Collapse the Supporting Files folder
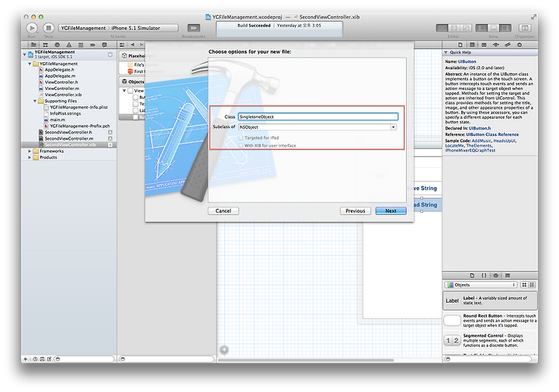Viewport: 559px width, 392px height. click(x=35, y=101)
